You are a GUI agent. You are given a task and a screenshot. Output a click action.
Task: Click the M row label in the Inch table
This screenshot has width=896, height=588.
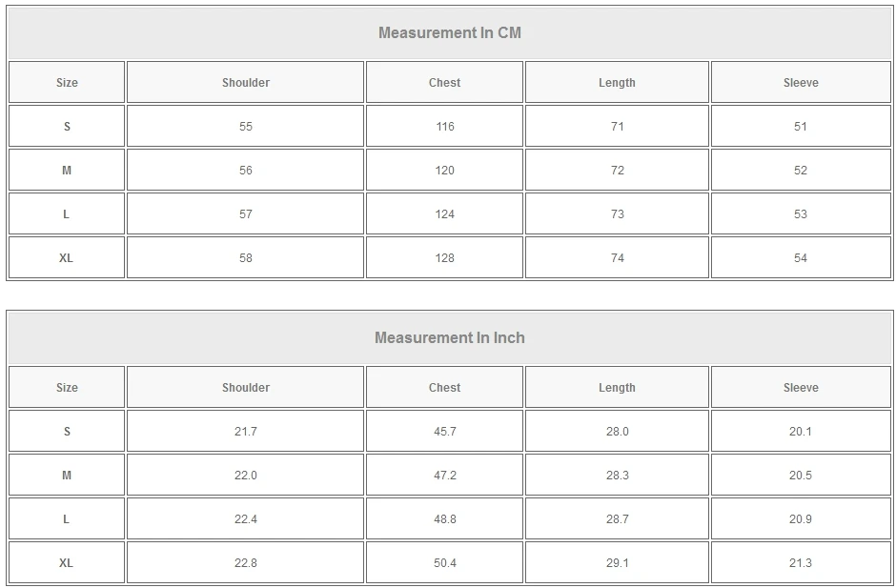67,476
